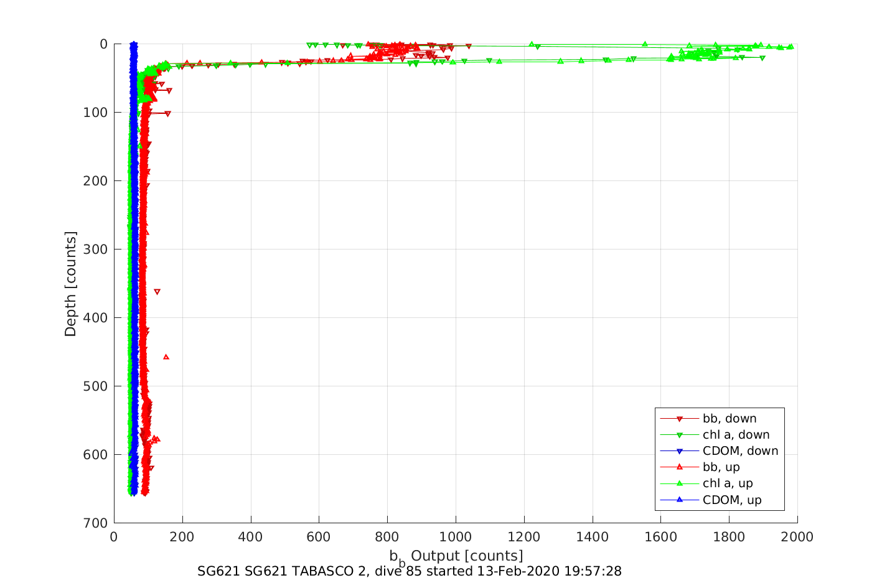Image resolution: width=882 pixels, height=588 pixels.
Task: Click isolated red up-triangle outlier near depth 460
Action: [166, 357]
